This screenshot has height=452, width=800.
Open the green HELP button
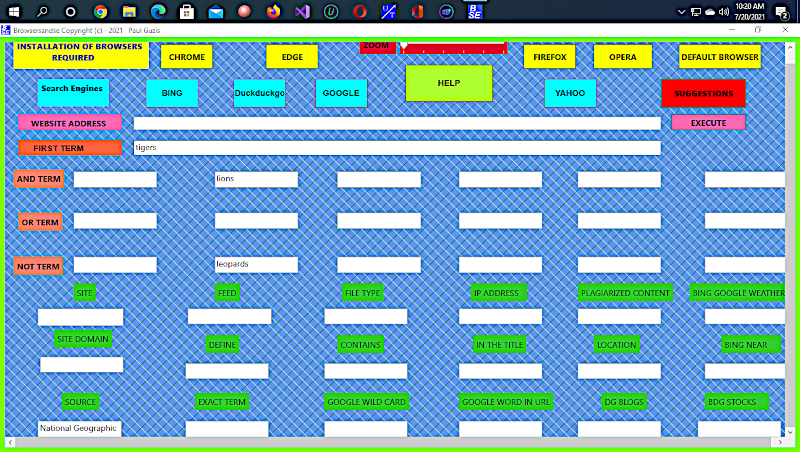coord(449,83)
